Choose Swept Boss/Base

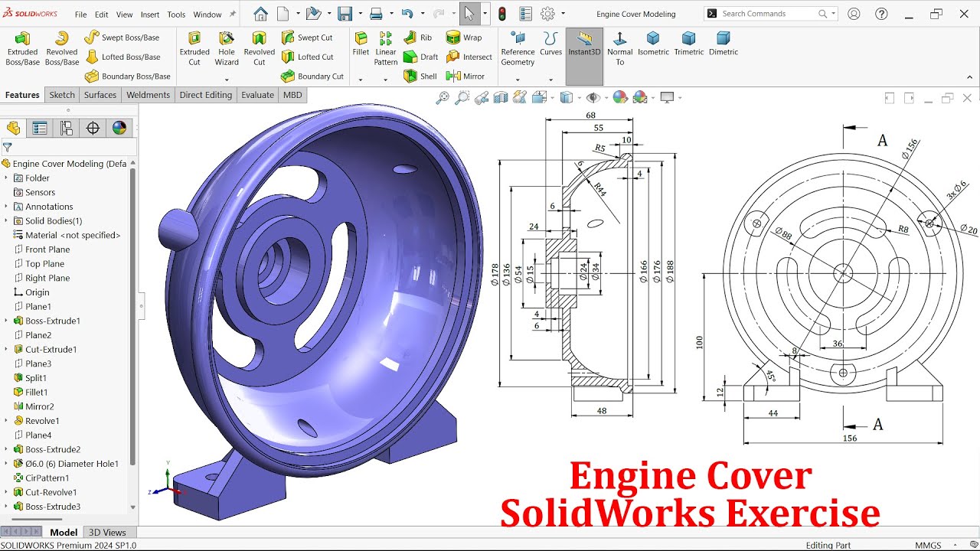(122, 37)
